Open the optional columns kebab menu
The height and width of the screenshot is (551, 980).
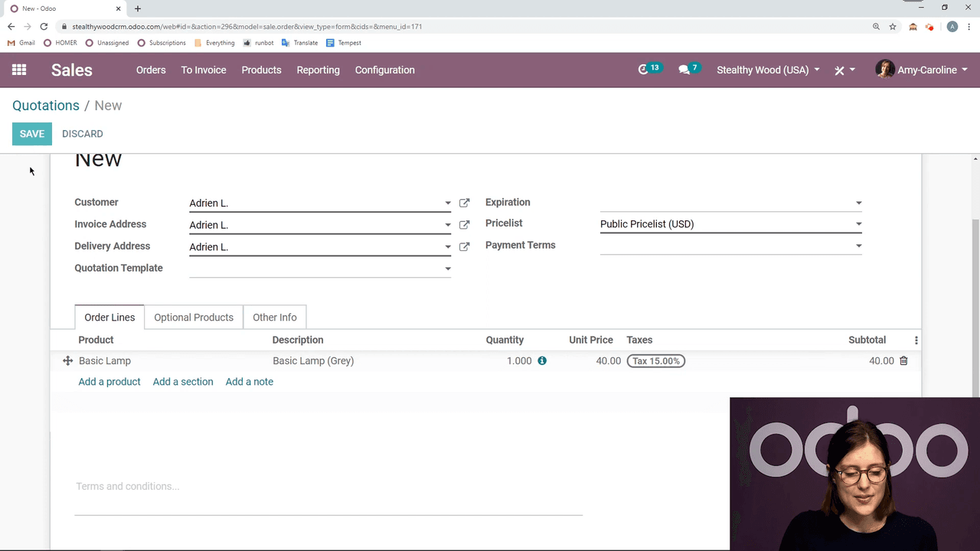click(x=916, y=341)
